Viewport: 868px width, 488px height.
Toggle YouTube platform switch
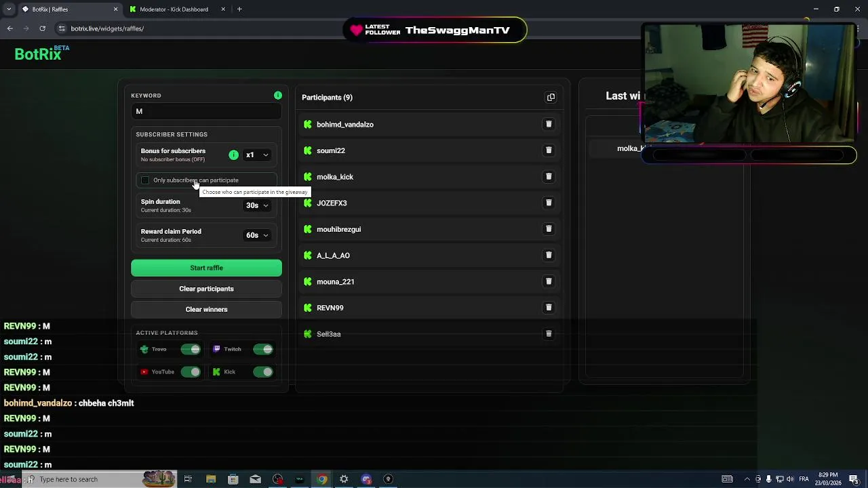[191, 371]
